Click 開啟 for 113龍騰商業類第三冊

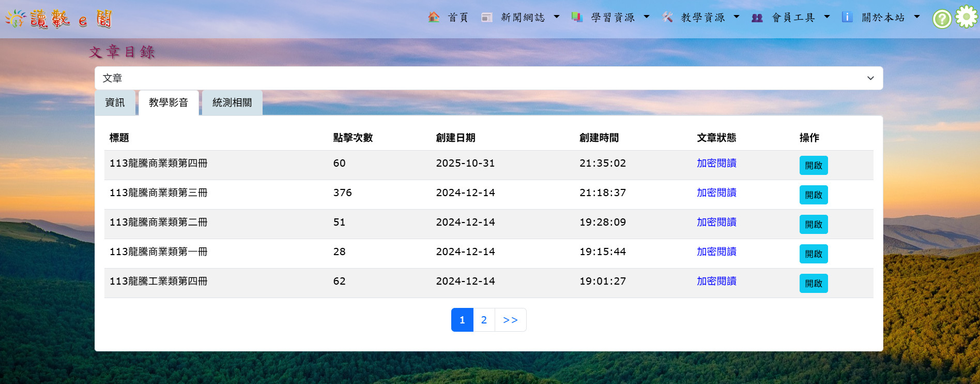click(814, 195)
